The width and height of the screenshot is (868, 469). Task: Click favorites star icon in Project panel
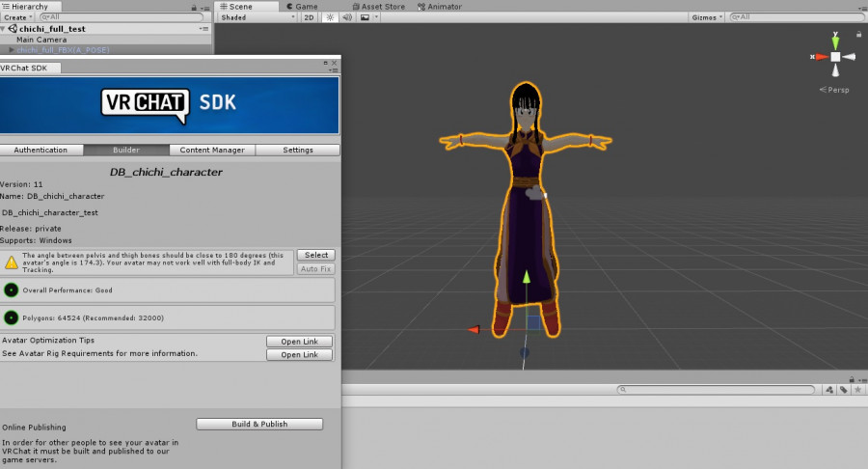[857, 390]
